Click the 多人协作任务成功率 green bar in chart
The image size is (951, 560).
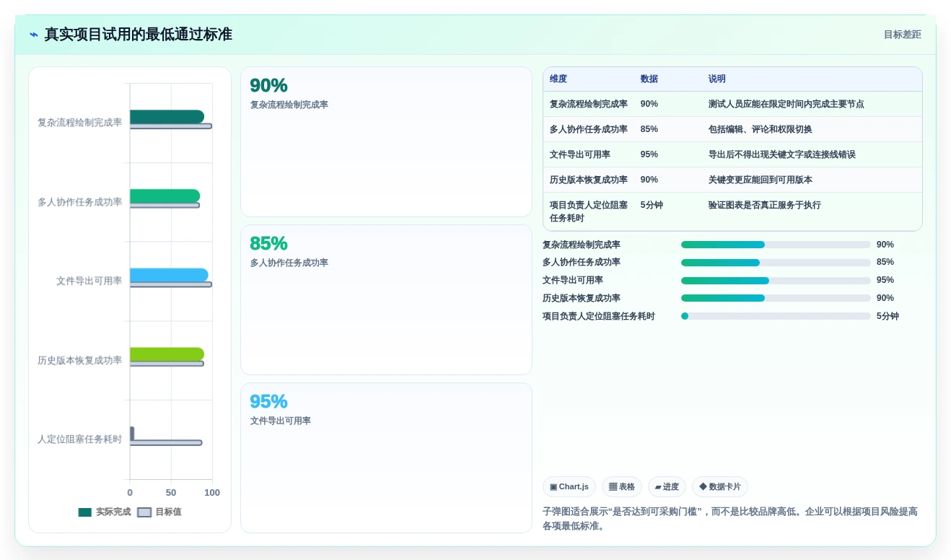(x=165, y=196)
